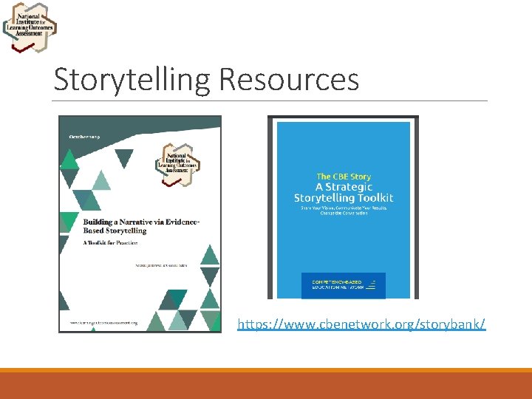Select the CBE Story toolkit cover image
The image size is (532, 399).
coord(343,208)
